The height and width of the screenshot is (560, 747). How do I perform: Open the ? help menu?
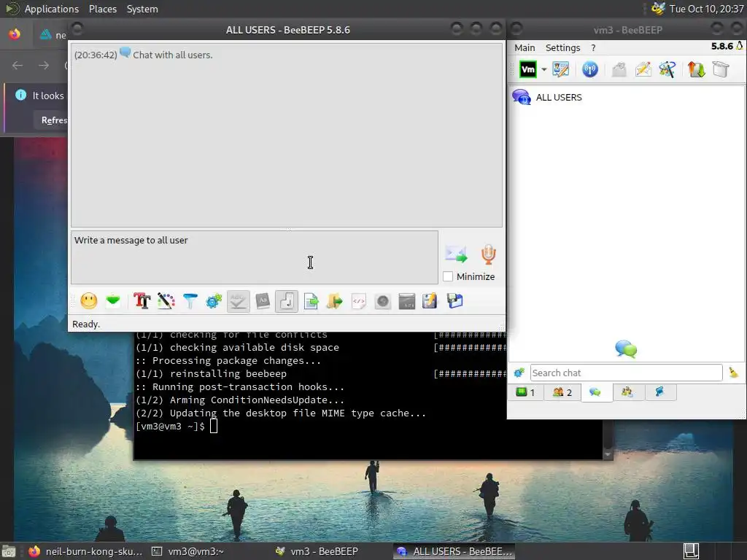(593, 47)
